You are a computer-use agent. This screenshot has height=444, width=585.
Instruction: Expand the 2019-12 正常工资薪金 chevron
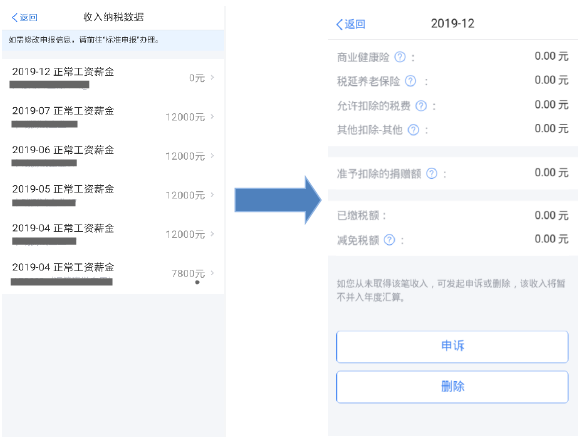212,77
